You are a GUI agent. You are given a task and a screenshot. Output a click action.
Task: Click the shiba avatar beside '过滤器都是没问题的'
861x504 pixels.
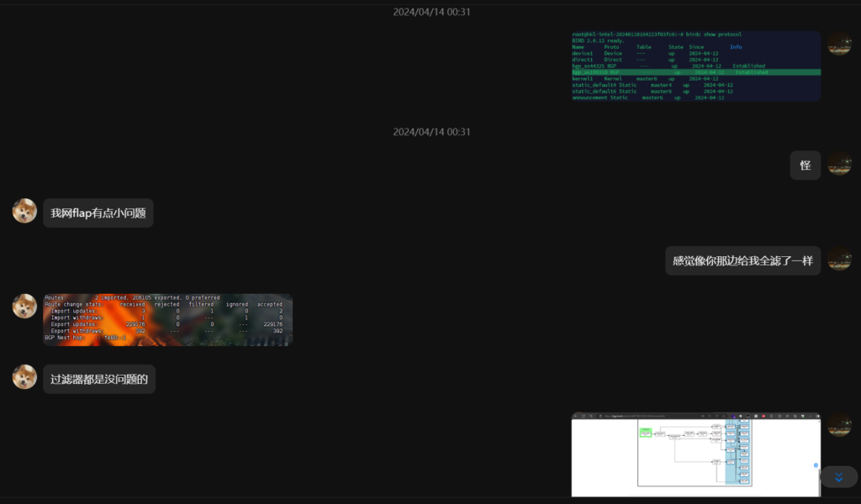[x=24, y=377]
